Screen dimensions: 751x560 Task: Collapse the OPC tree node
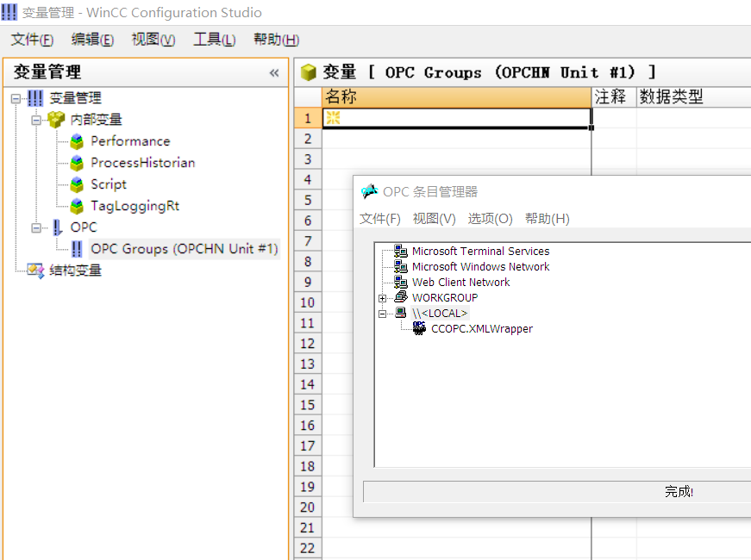(36, 227)
